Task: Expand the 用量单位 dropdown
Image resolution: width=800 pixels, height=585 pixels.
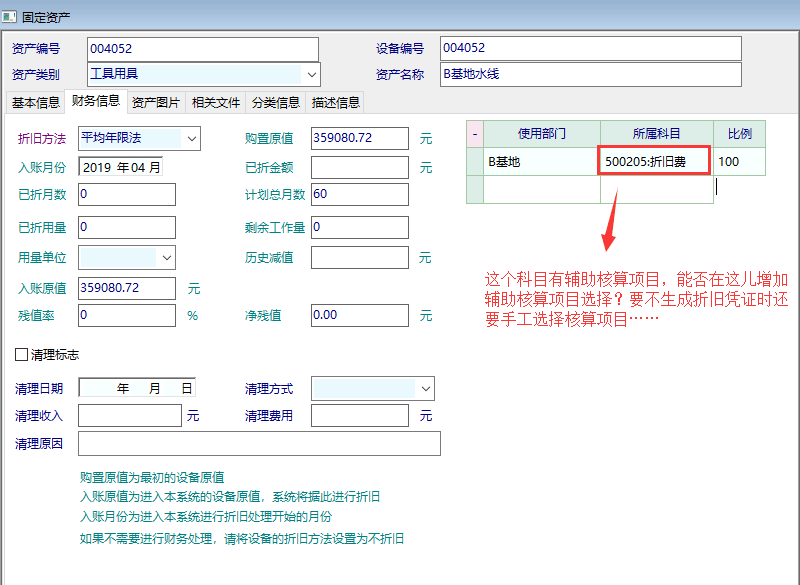Action: click(x=166, y=257)
